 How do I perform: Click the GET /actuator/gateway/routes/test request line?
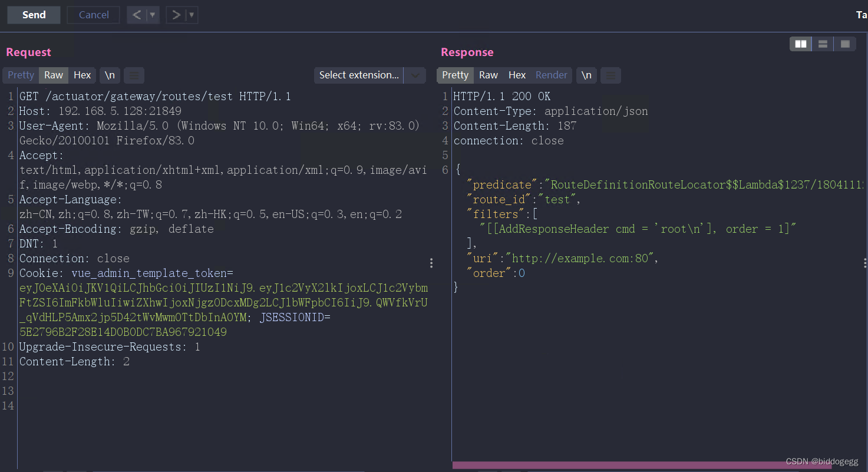click(x=155, y=96)
